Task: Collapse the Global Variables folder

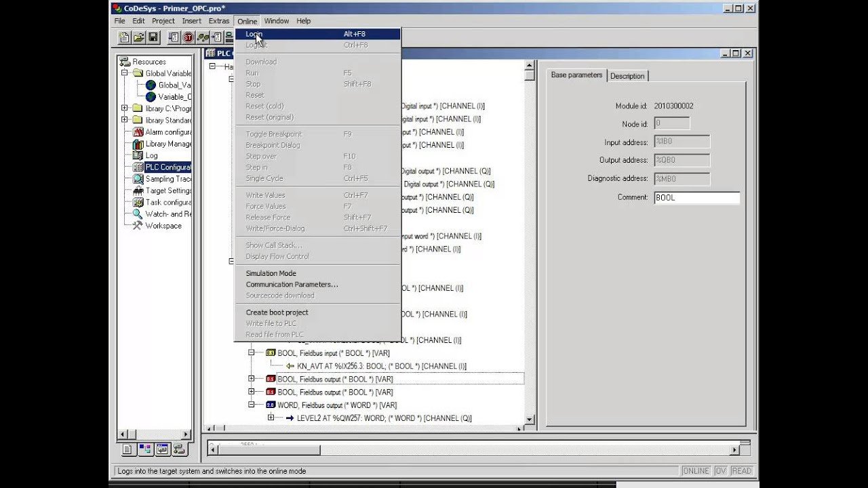Action: (x=125, y=73)
